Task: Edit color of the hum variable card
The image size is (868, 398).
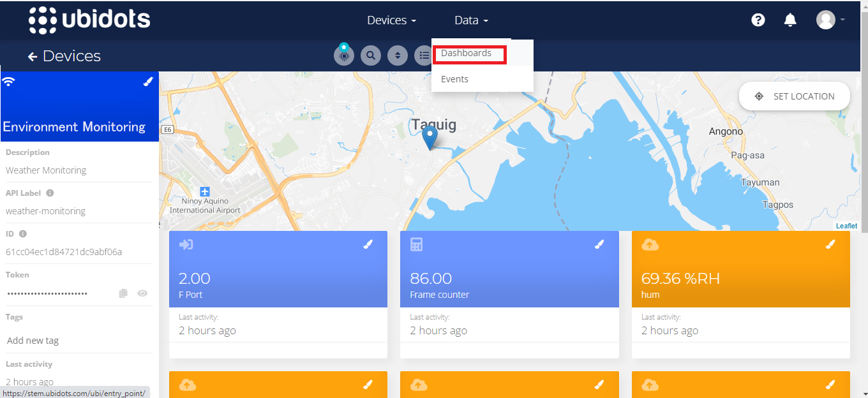Action: point(830,244)
